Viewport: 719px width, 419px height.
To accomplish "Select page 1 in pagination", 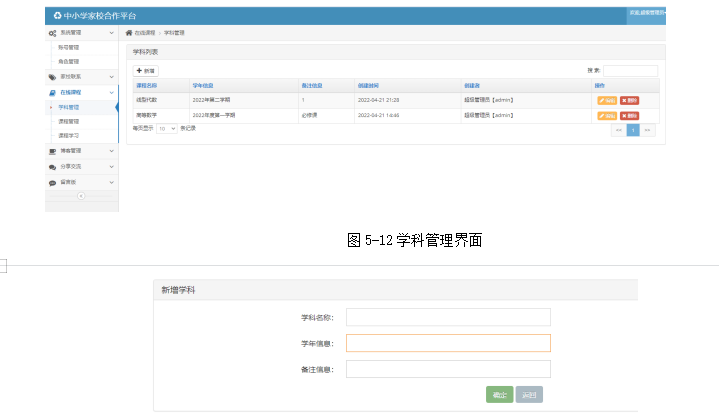I will (x=633, y=130).
